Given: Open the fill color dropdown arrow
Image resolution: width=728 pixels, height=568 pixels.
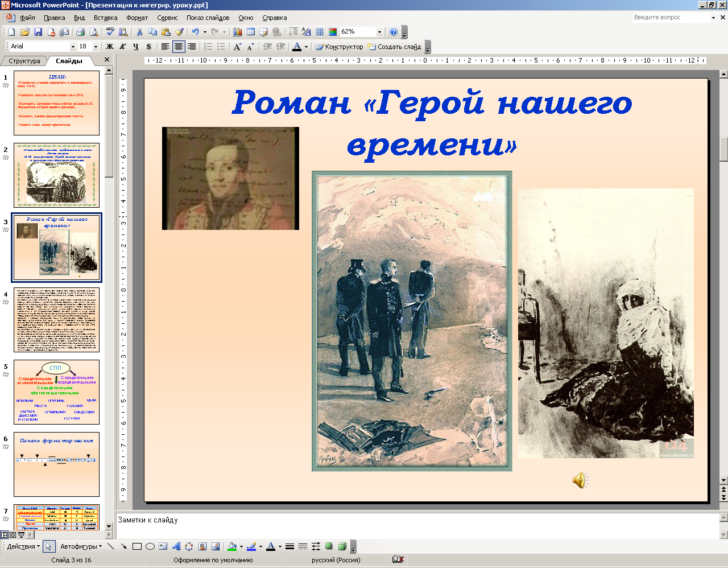Looking at the screenshot, I should 241,546.
